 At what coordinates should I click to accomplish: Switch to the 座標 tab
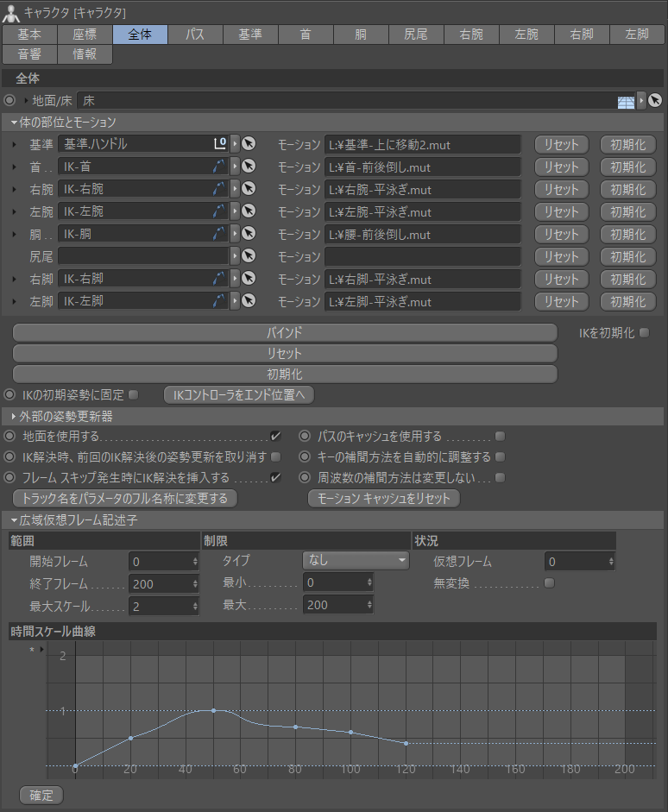[x=85, y=35]
